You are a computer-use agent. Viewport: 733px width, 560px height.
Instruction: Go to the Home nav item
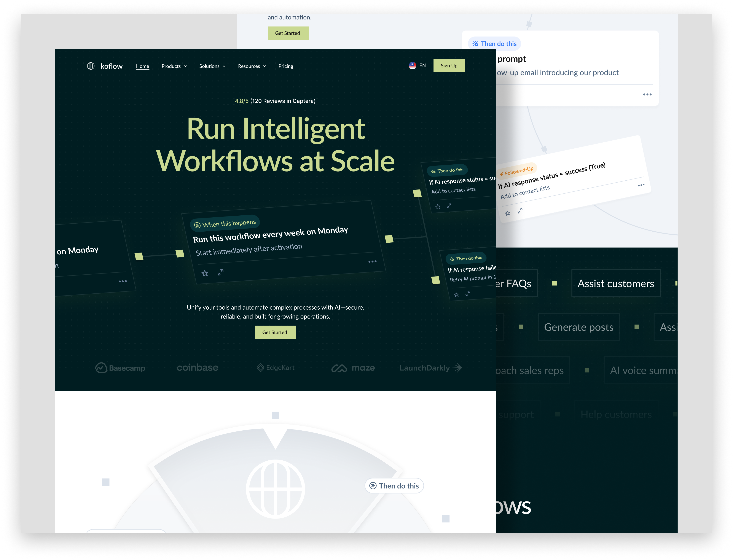point(142,66)
